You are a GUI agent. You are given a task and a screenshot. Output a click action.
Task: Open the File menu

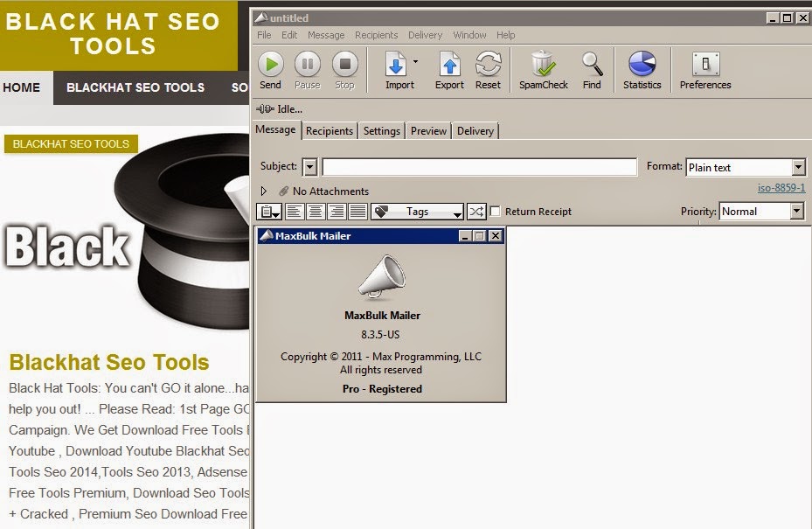(264, 35)
